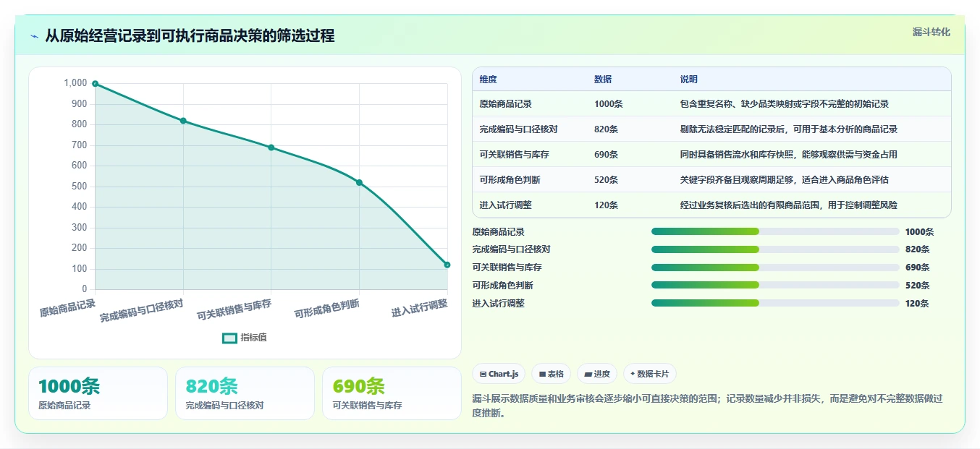The height and width of the screenshot is (449, 980).
Task: Click the 可形成角色判断 data point on chart
Action: pyautogui.click(x=359, y=182)
